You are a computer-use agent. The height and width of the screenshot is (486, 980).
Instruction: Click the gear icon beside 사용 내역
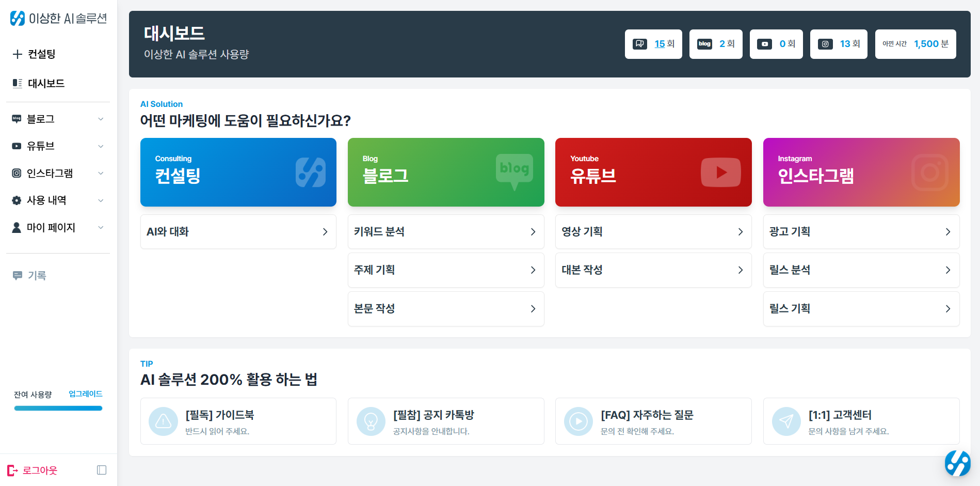[17, 200]
